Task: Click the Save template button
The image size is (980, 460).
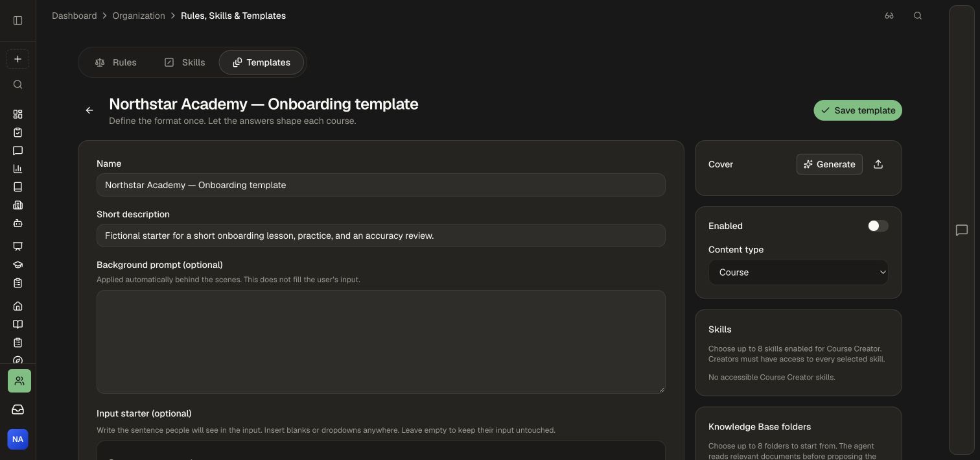Action: 857,110
